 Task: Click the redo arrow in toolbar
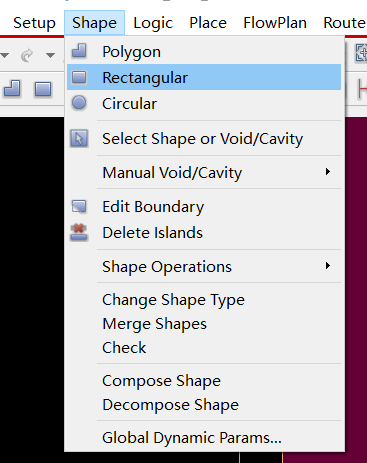(x=27, y=55)
